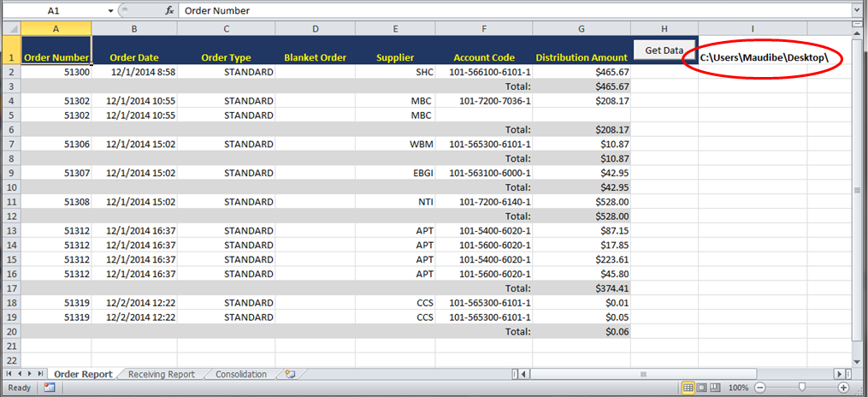
Task: Switch to the Consolidation sheet tab
Action: [240, 374]
